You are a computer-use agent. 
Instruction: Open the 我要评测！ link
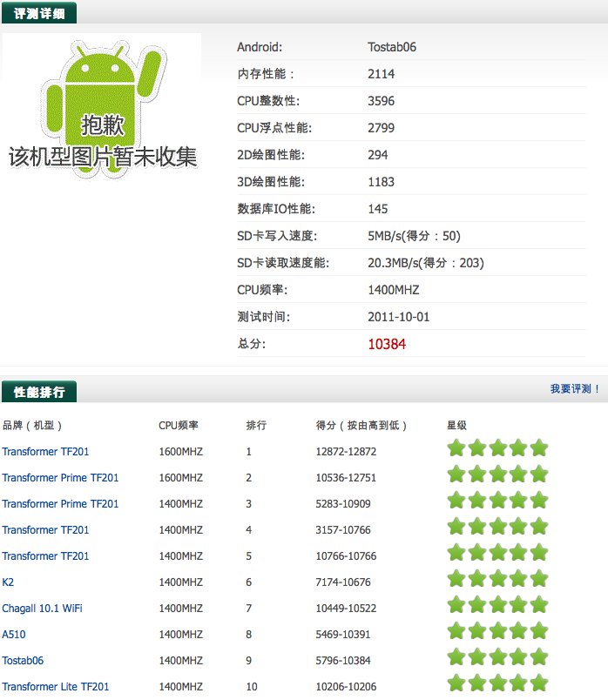575,389
